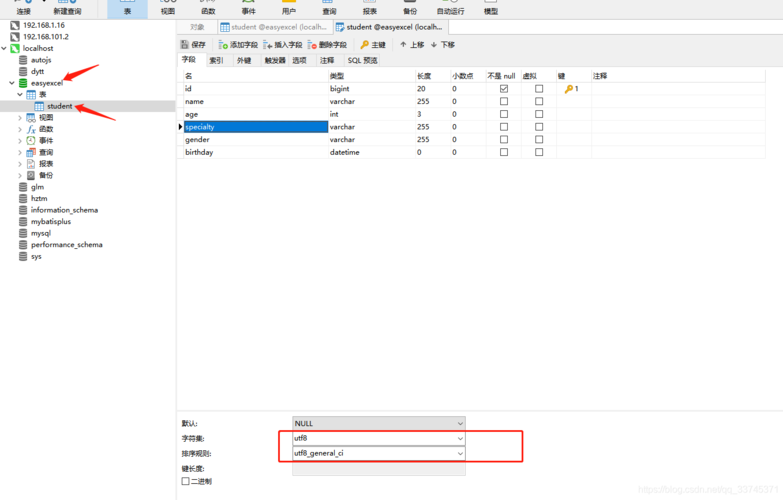This screenshot has height=500, width=783.
Task: Click the green easyexcel database icon
Action: point(23,83)
